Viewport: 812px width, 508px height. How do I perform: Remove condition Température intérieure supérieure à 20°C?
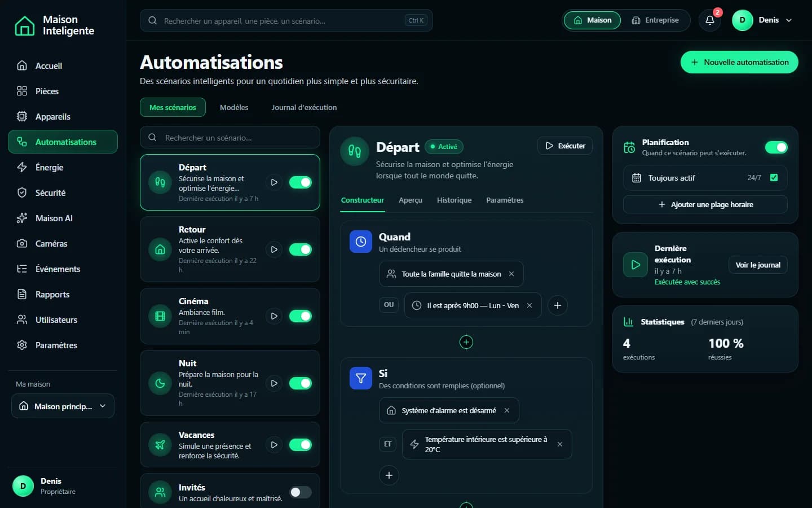pos(560,444)
